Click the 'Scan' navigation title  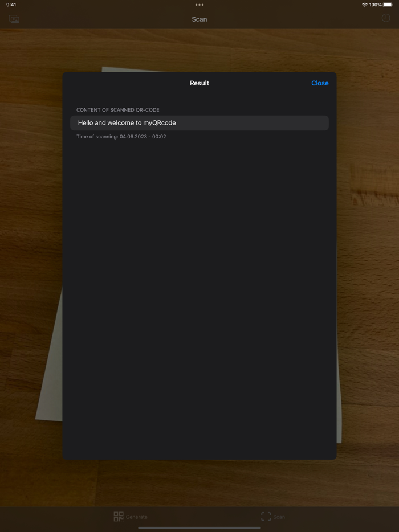pyautogui.click(x=199, y=19)
